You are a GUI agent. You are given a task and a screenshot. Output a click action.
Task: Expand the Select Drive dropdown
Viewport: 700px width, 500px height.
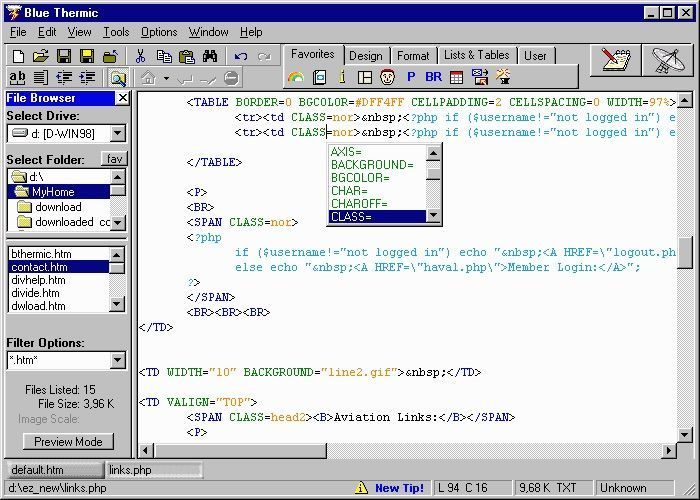click(118, 133)
